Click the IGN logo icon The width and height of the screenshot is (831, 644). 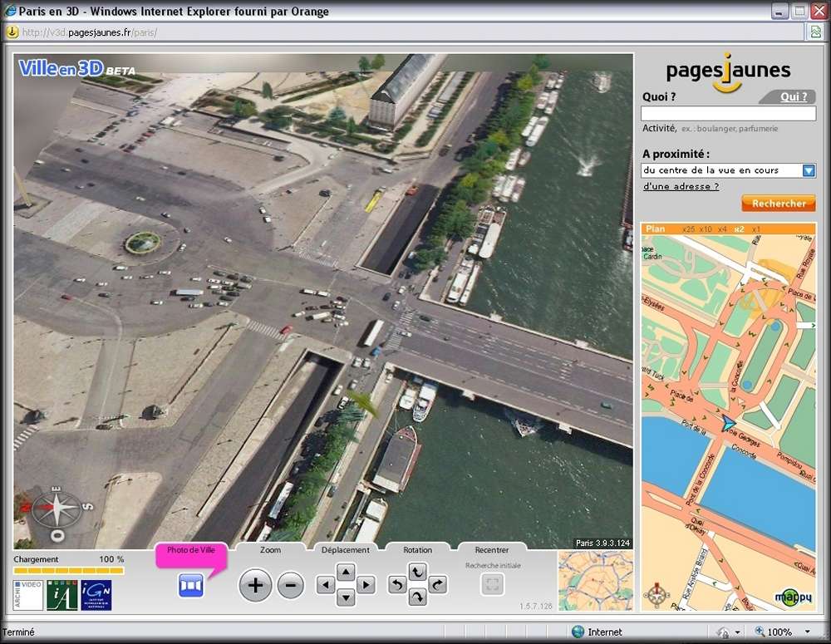(96, 595)
